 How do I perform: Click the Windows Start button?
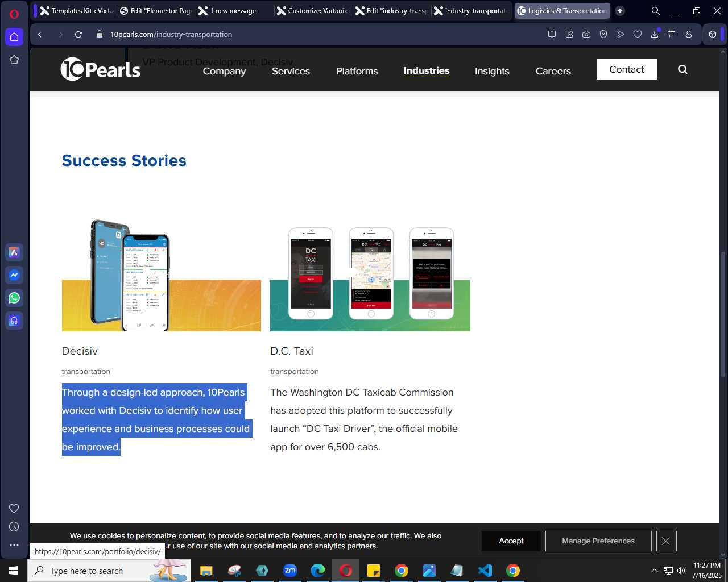point(14,571)
